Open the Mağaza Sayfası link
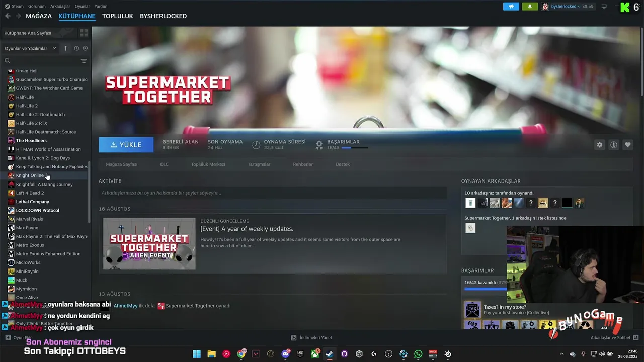 coord(121,164)
